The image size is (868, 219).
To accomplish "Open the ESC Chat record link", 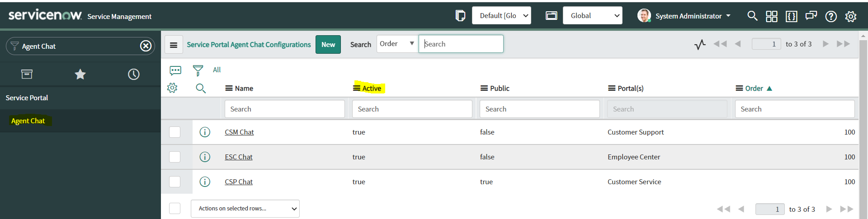I will [238, 157].
